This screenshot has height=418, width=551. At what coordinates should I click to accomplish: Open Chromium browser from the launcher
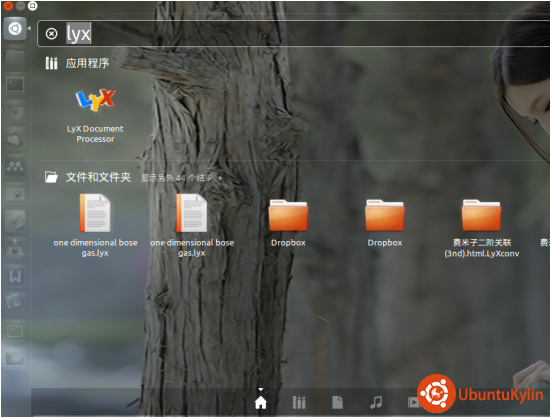pyautogui.click(x=15, y=112)
